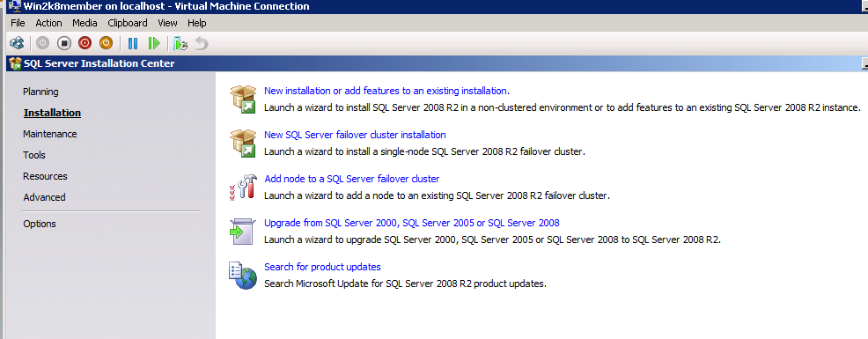Click the green Reset toolbar icon
Viewport: 868px width, 339px height.
[154, 42]
